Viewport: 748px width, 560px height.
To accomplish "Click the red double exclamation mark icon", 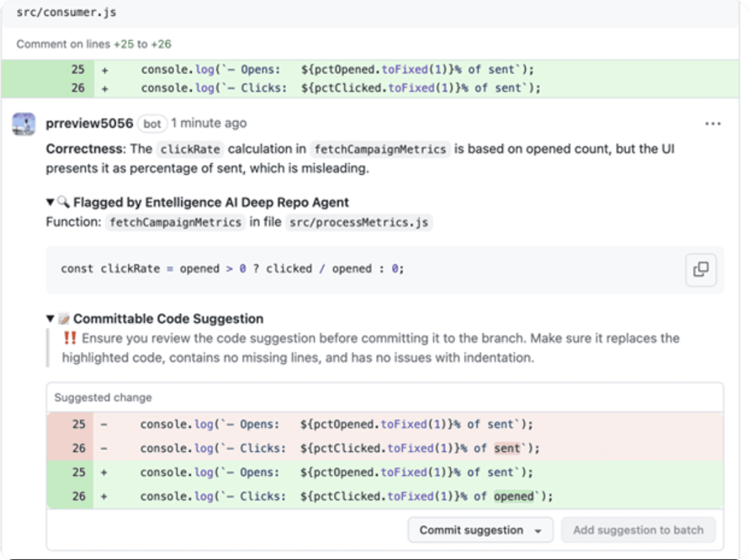I will pyautogui.click(x=70, y=338).
